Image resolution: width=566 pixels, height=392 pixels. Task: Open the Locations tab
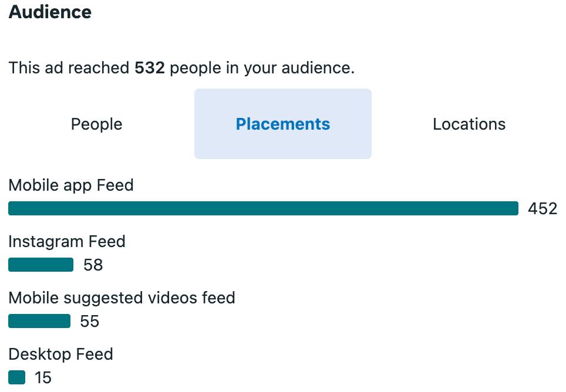click(x=469, y=124)
